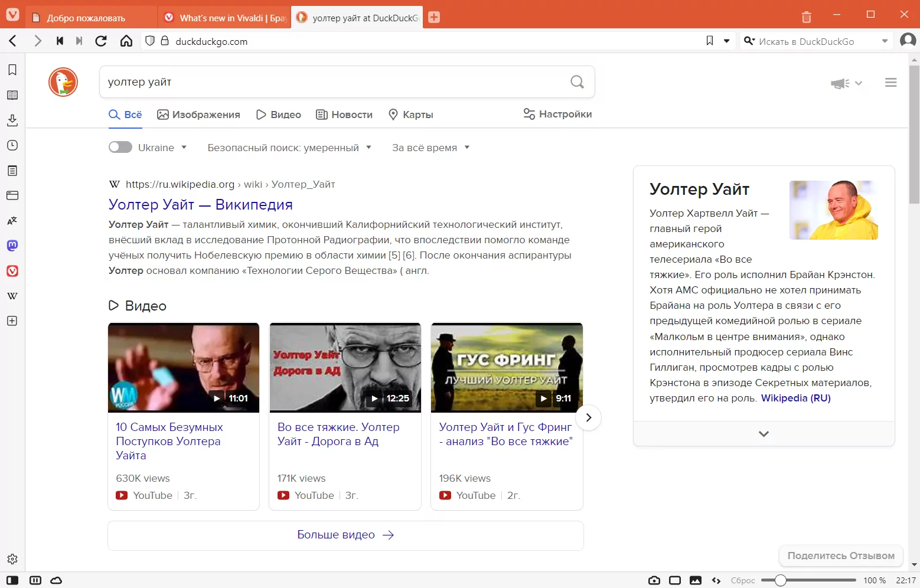Image resolution: width=920 pixels, height=588 pixels.
Task: Open DuckDuckGo hamburger menu
Action: point(891,83)
